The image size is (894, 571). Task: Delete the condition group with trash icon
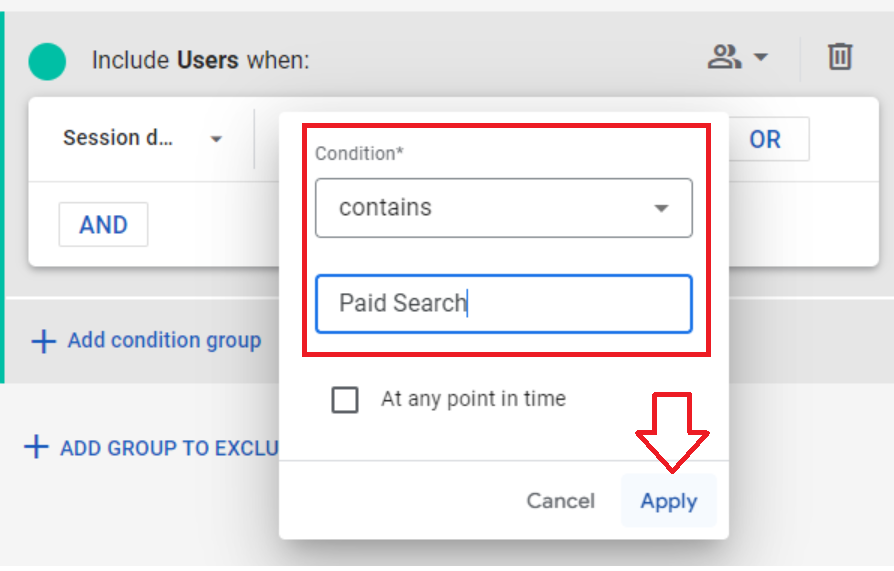pos(840,56)
